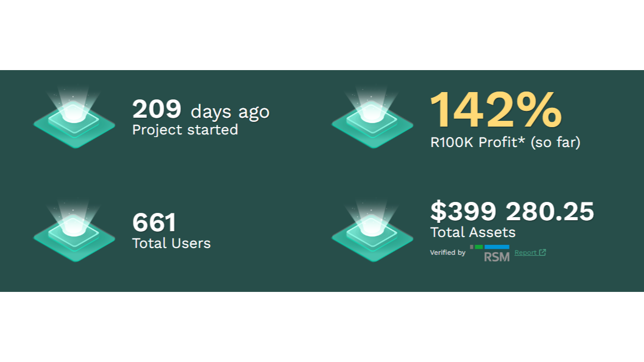Click the glowing icon beside 142% profit
Image resolution: width=644 pixels, height=362 pixels.
(372, 118)
